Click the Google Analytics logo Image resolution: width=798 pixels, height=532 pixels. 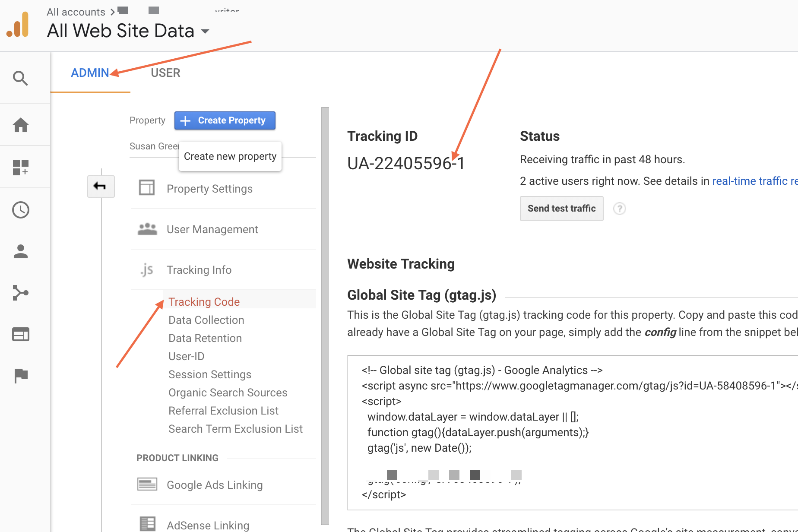[18, 24]
